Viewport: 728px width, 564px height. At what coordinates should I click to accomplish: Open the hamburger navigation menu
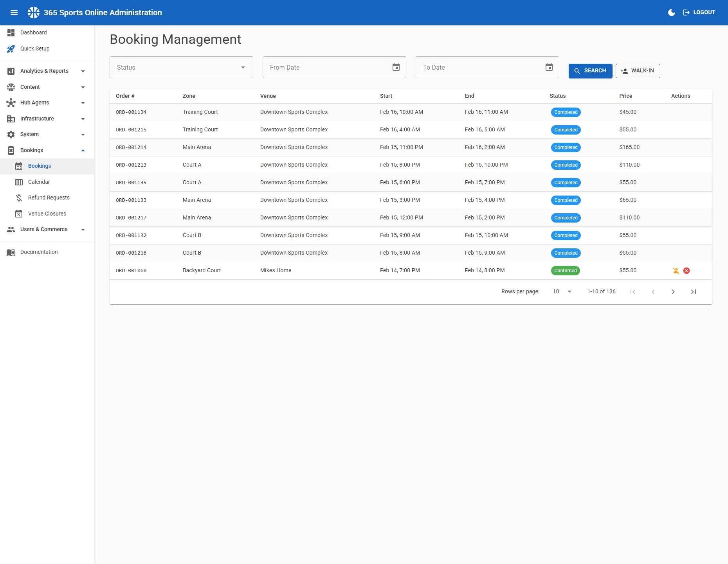point(14,13)
